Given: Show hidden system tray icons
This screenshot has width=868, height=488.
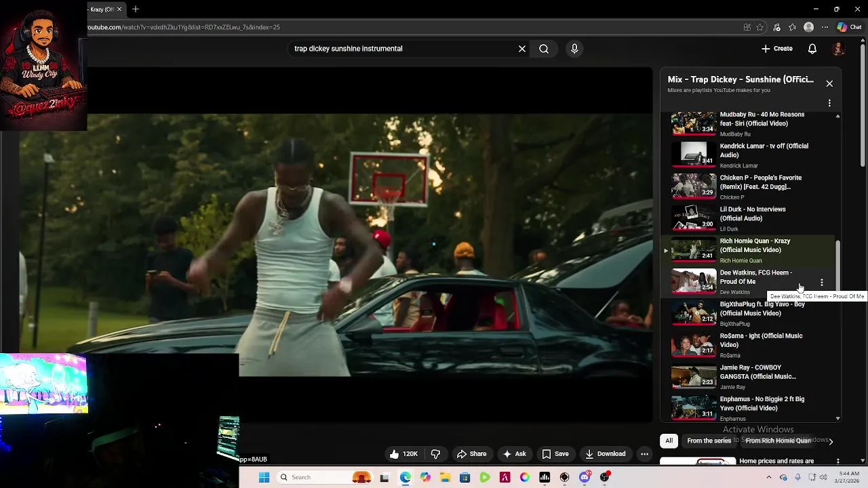Looking at the screenshot, I should click(x=768, y=477).
